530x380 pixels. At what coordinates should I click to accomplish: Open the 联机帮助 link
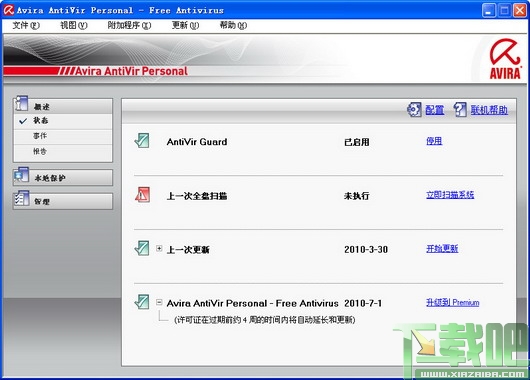coord(489,110)
